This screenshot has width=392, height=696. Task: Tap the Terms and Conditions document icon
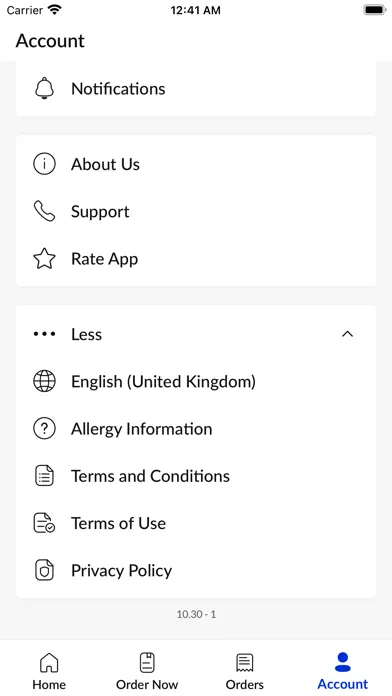[x=44, y=476]
